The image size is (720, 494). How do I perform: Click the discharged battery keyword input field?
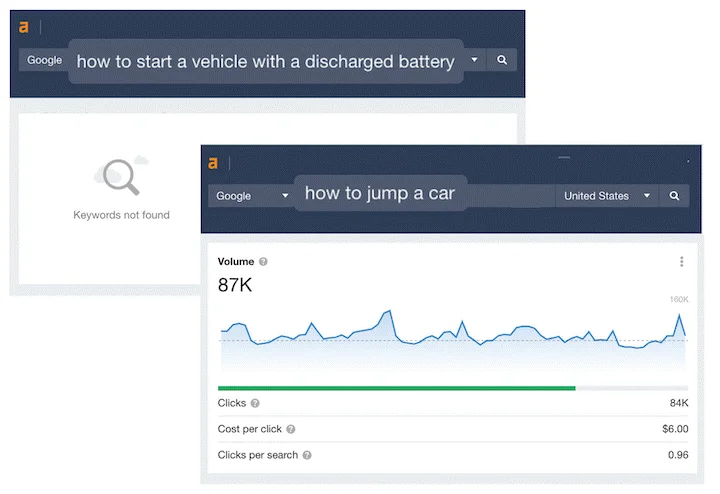pos(266,62)
